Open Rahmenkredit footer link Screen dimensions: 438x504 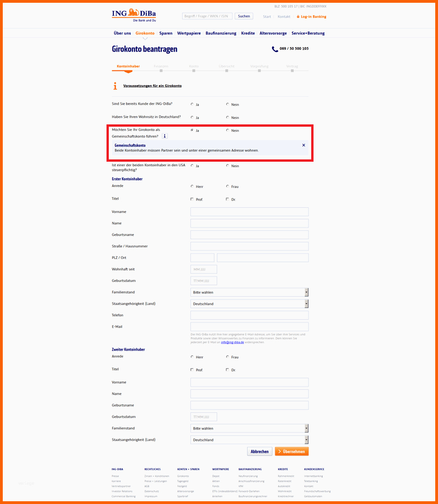click(286, 476)
